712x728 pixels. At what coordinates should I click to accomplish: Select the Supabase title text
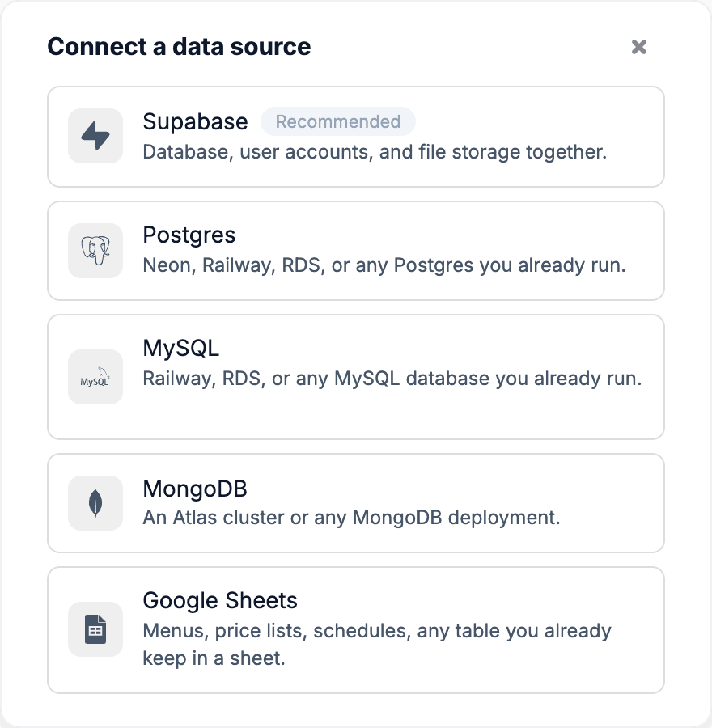point(196,121)
